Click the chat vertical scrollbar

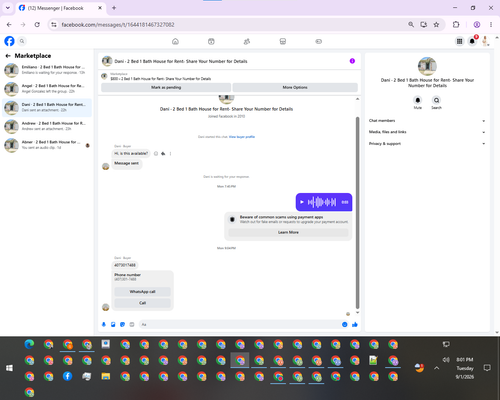point(357,213)
